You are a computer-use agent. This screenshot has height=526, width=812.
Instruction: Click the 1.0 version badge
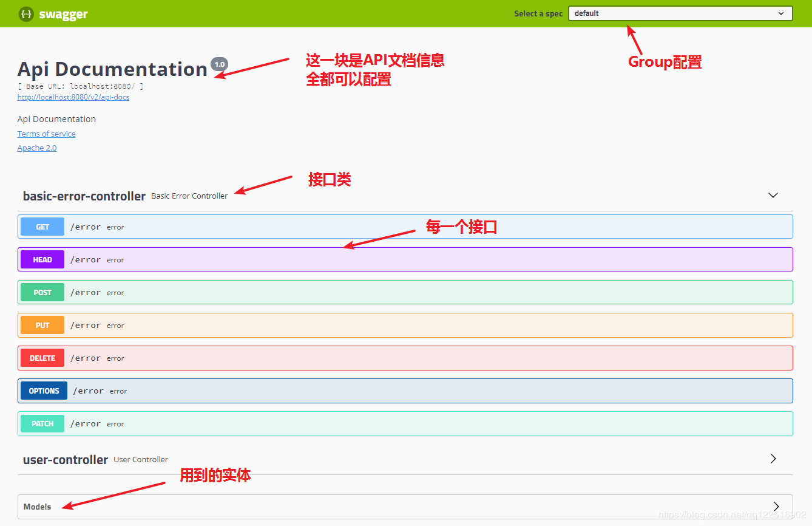[219, 64]
